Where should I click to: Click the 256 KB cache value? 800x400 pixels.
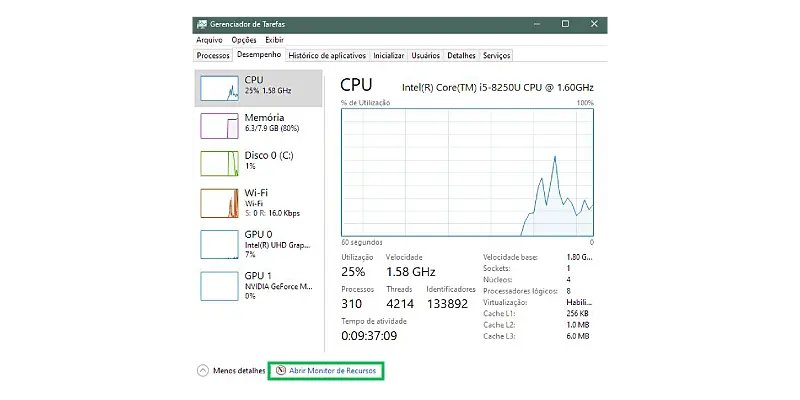578,313
